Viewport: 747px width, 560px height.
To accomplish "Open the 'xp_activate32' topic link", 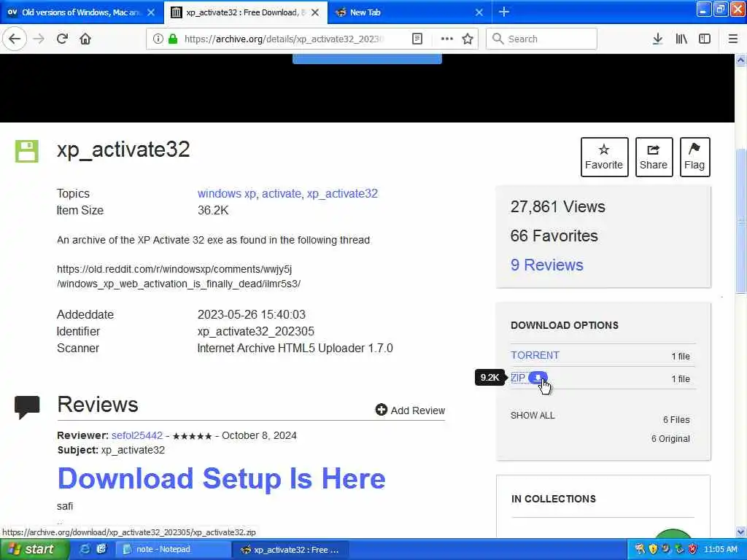I will [x=342, y=193].
